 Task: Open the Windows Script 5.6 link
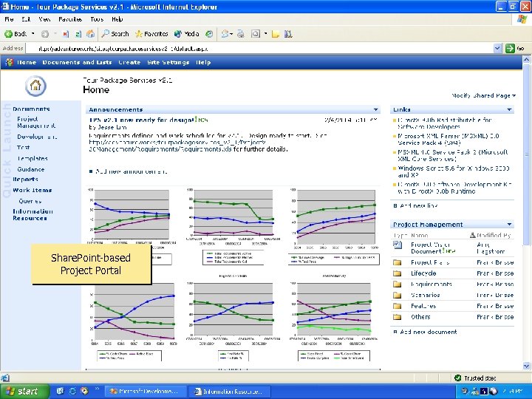pos(453,171)
